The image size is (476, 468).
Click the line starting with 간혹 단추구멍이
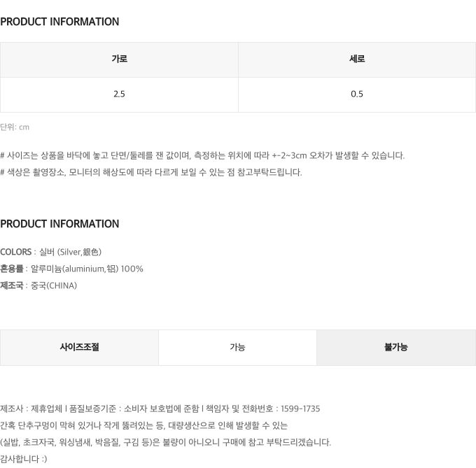coord(143,425)
